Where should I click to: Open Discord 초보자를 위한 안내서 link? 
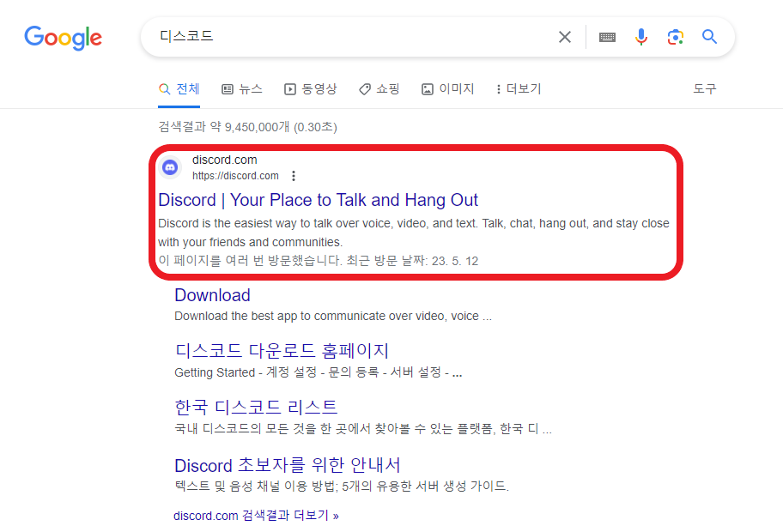pos(288,465)
